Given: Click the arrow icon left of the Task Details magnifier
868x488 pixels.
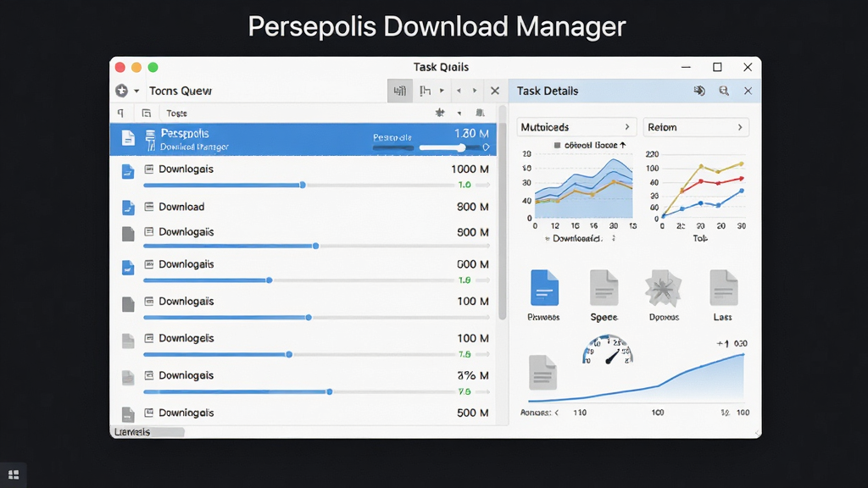Looking at the screenshot, I should 699,91.
